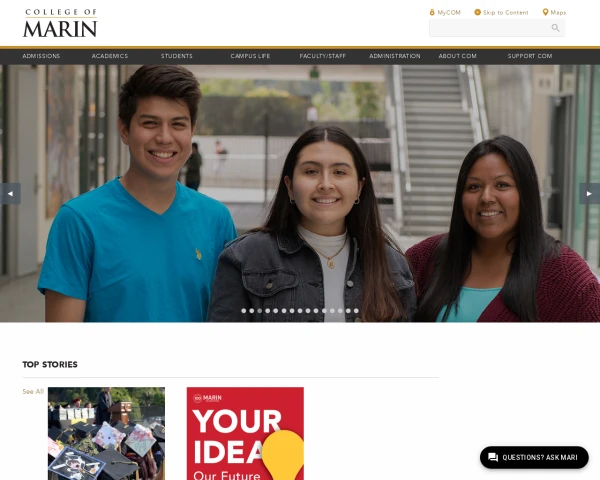This screenshot has width=600, height=480.
Task: Click the search magnifier icon
Action: click(555, 28)
